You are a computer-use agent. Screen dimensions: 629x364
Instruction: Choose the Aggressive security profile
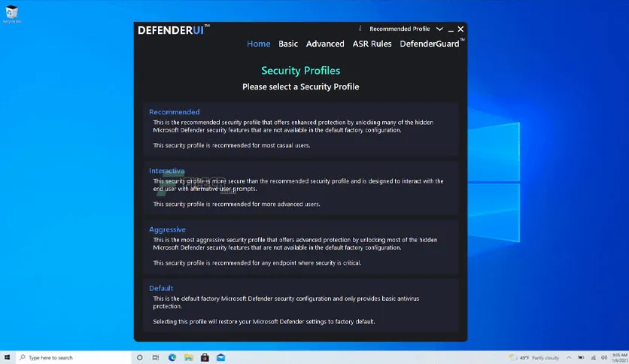[x=301, y=246]
